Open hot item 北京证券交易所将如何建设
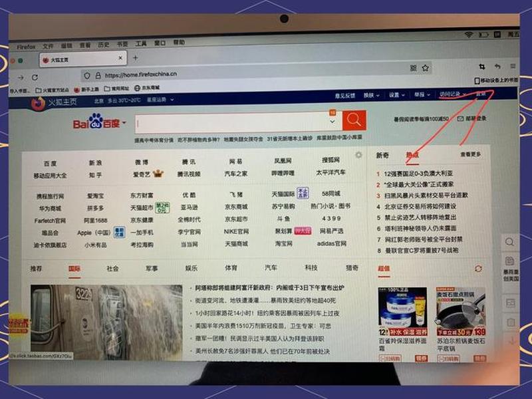Viewport: 532px width, 399px height. click(x=420, y=206)
